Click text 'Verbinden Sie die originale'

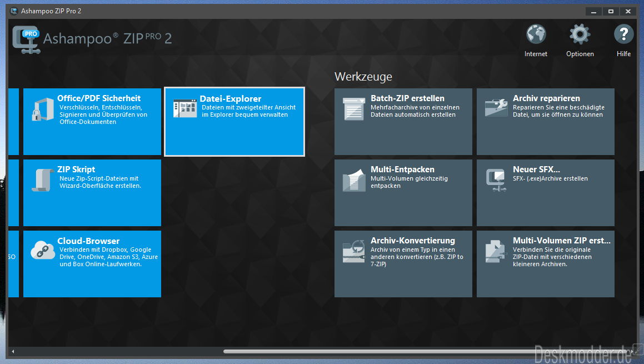552,250
